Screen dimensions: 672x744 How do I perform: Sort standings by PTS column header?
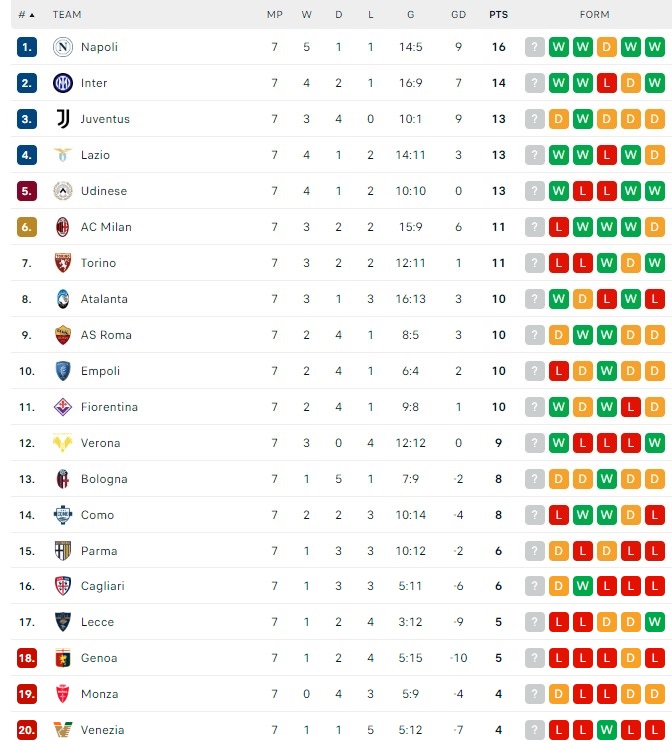click(x=498, y=15)
